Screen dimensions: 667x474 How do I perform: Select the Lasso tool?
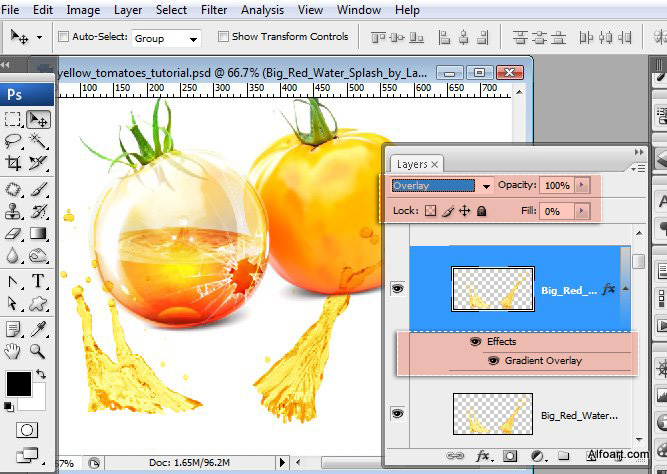point(14,141)
